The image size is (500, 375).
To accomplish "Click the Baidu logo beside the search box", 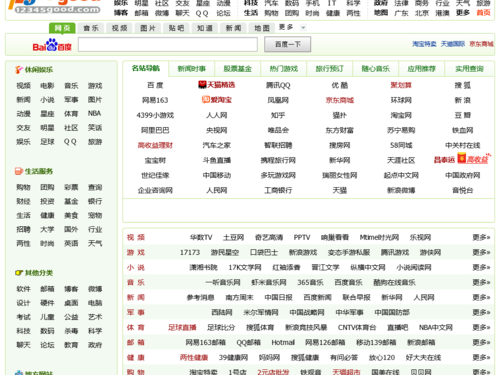I will point(52,45).
